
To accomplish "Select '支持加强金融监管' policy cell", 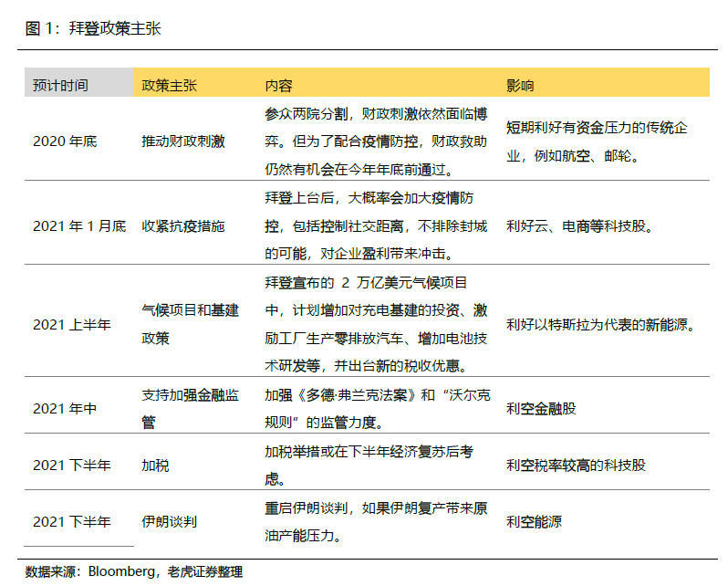I will point(190,409).
